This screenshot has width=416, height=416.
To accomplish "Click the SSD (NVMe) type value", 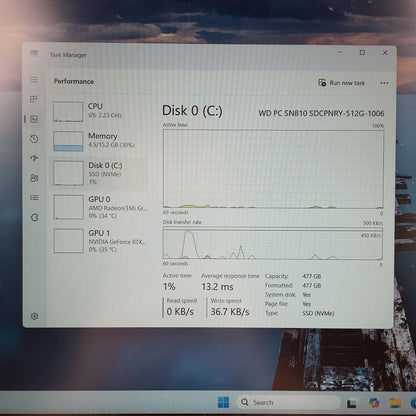I will (x=318, y=313).
